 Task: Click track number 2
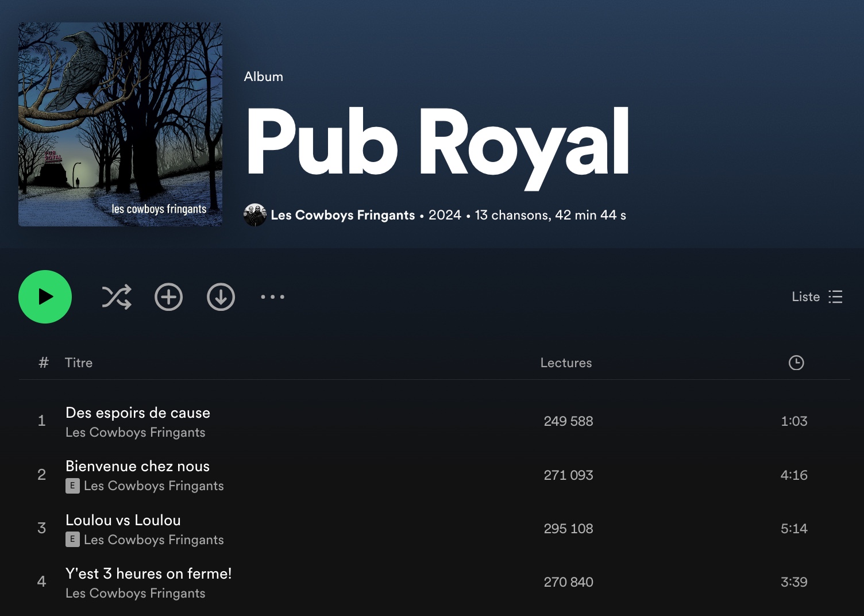[41, 475]
